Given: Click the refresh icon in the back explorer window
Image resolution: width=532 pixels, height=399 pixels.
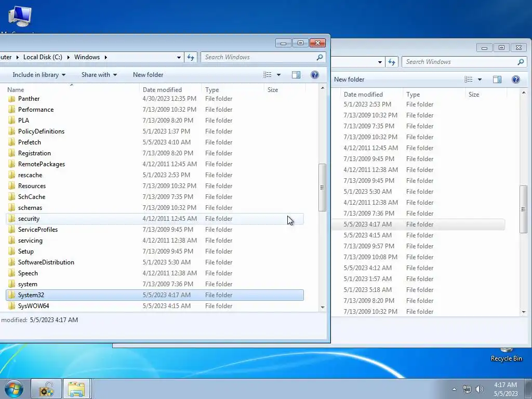Looking at the screenshot, I should 392,62.
